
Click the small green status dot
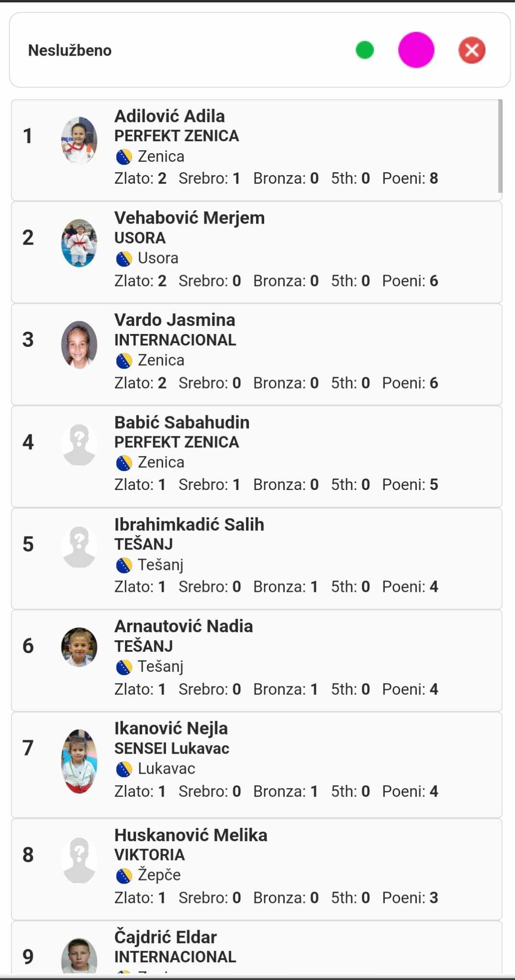[365, 50]
